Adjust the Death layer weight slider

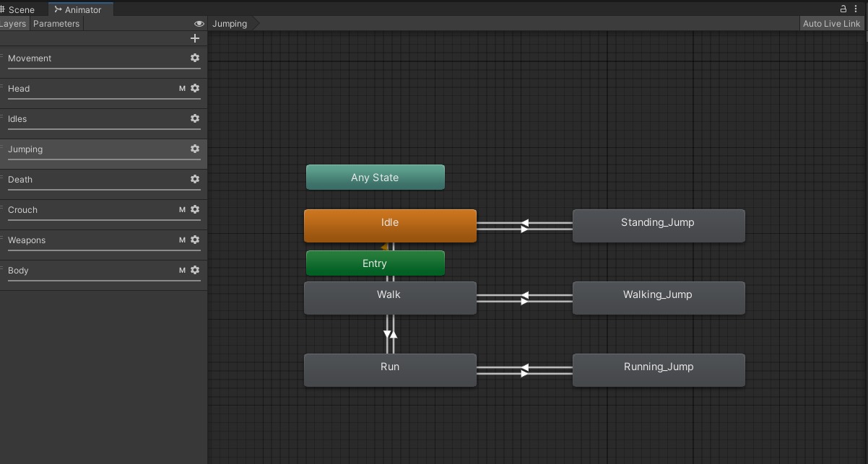click(x=104, y=190)
